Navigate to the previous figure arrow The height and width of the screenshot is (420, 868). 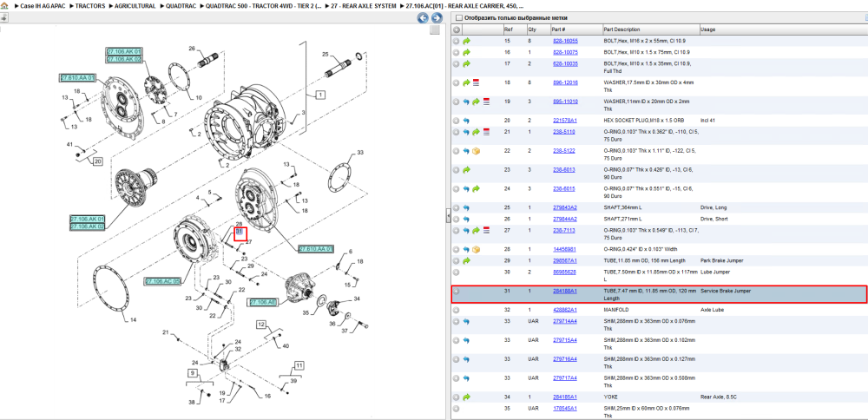click(423, 18)
